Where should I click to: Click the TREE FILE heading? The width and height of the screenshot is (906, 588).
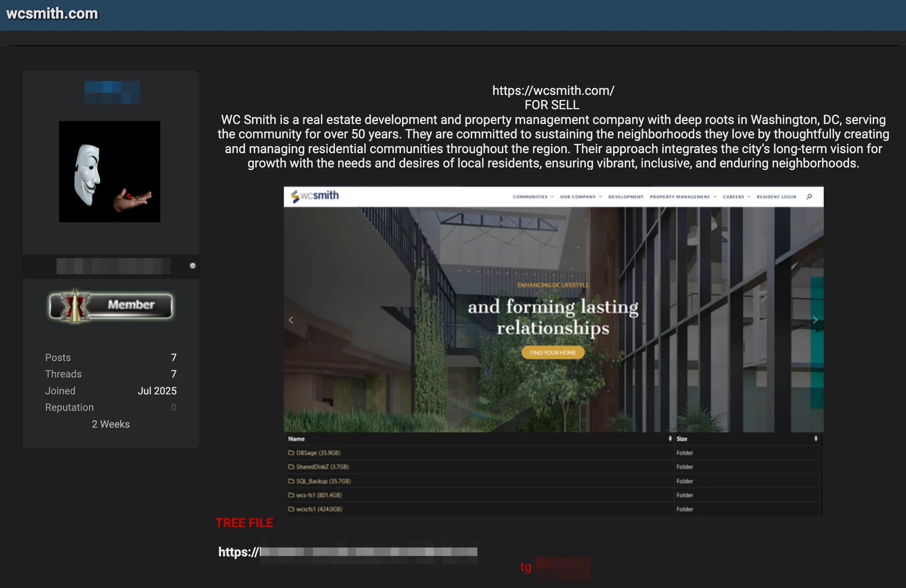(x=244, y=523)
